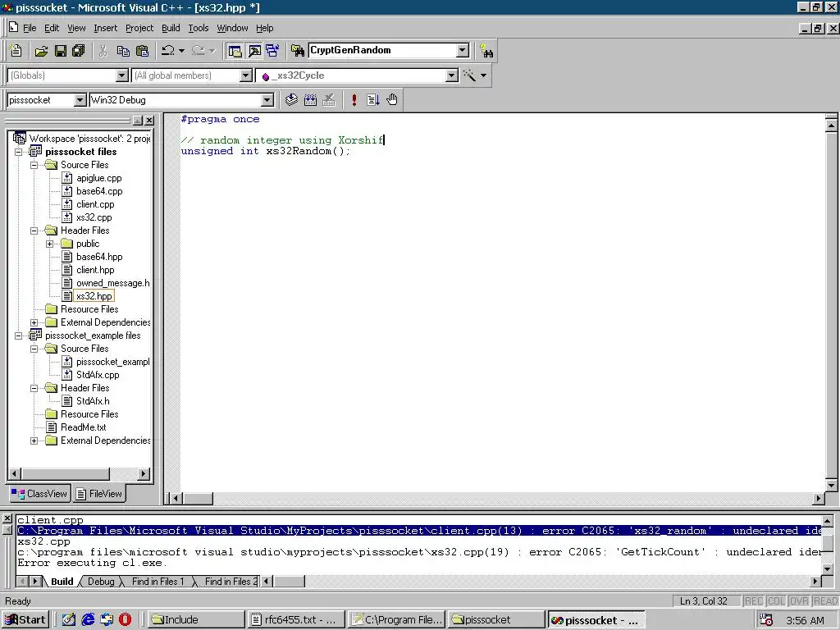Compile the current file with toolbar icon

(291, 99)
